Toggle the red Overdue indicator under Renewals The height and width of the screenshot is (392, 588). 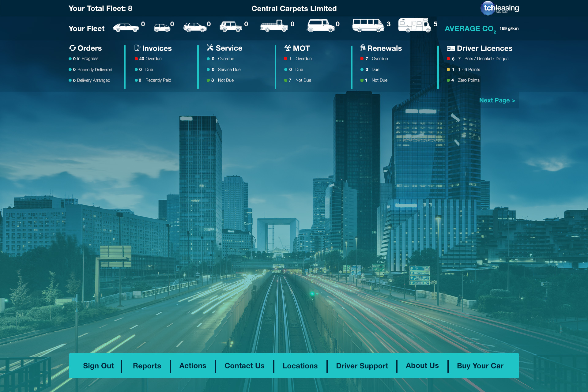[363, 58]
